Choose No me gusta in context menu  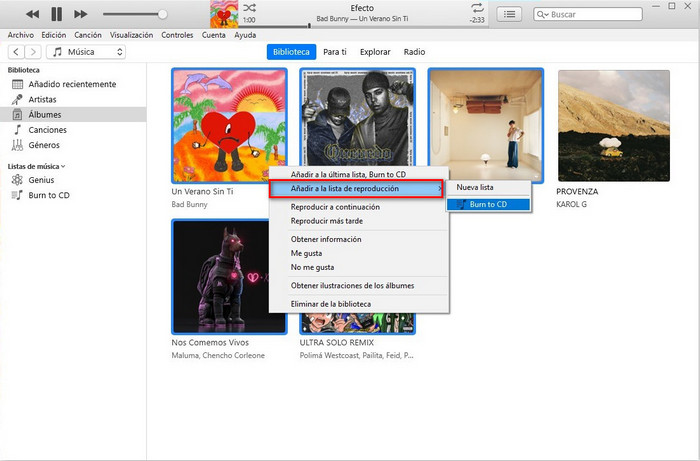tap(359, 267)
